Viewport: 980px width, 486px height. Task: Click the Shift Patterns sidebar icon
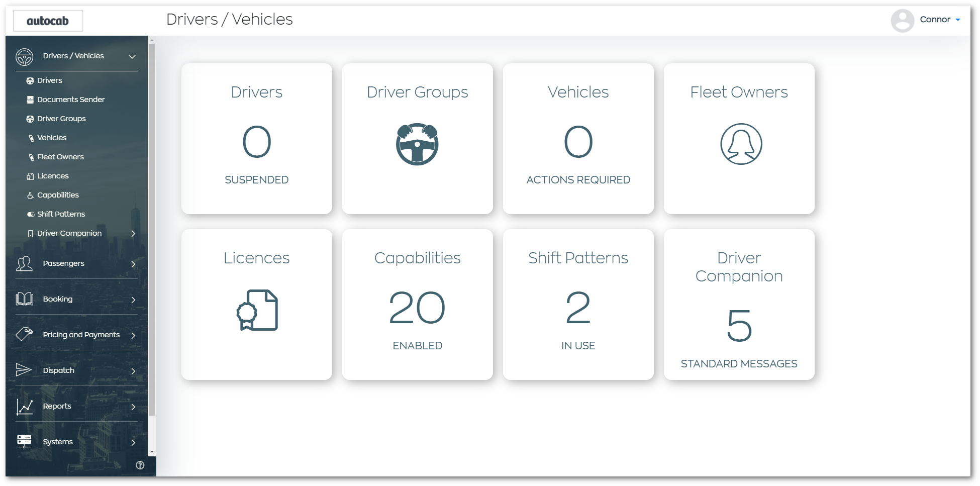click(31, 214)
